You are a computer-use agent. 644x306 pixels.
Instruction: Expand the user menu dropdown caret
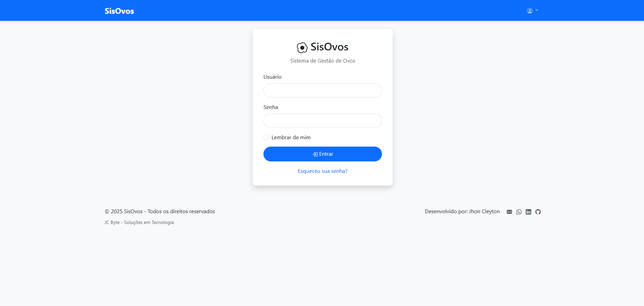[537, 10]
